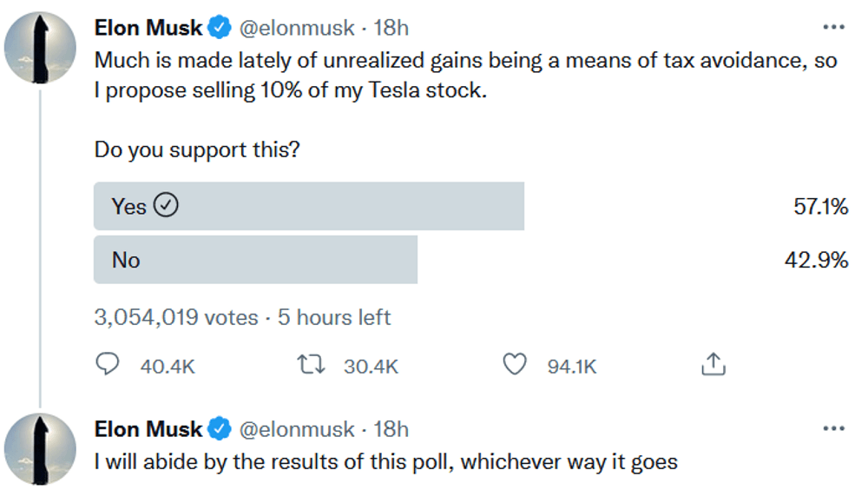Image resolution: width=868 pixels, height=490 pixels.
Task: Open Elon Musk's avatar on first tweet
Action: (x=40, y=49)
